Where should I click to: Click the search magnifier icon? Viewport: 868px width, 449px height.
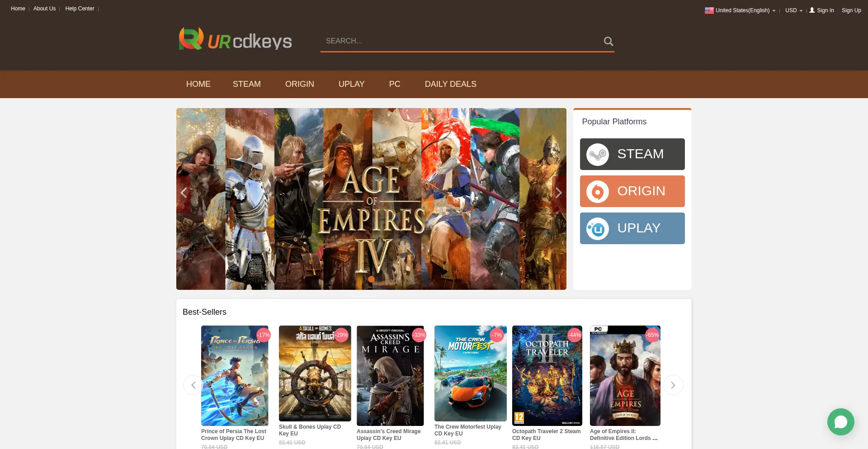pyautogui.click(x=609, y=42)
